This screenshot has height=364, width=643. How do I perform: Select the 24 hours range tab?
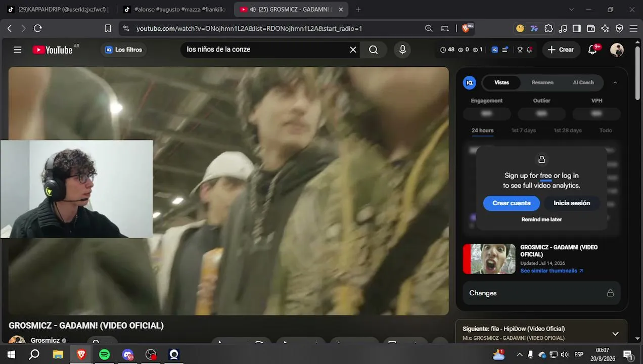coord(482,130)
